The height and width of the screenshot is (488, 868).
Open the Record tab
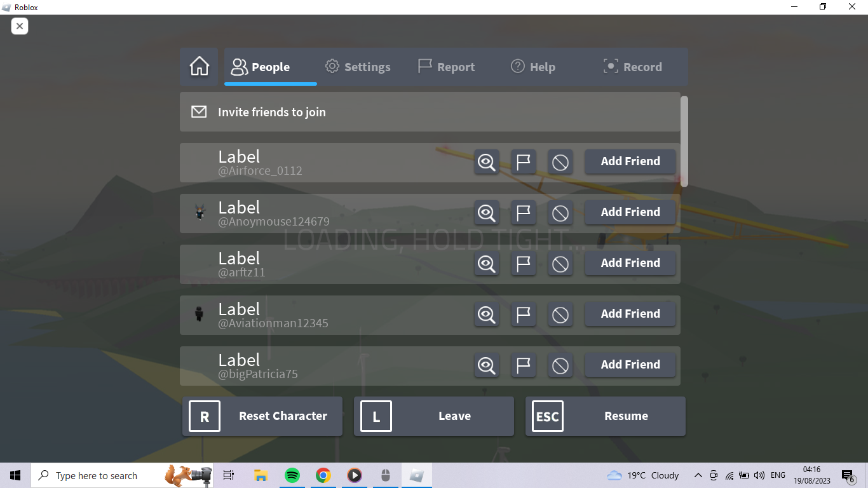[x=633, y=67]
